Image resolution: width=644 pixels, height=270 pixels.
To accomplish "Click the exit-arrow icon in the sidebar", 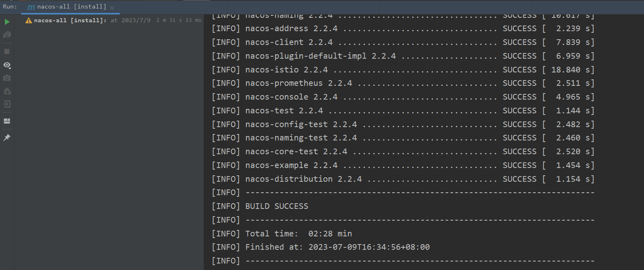I will coord(7,104).
